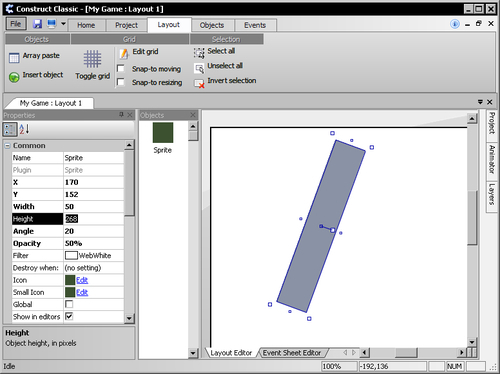Select the My Game : Layout 1 tab
Screen dimensions: 500x374
(x=51, y=103)
